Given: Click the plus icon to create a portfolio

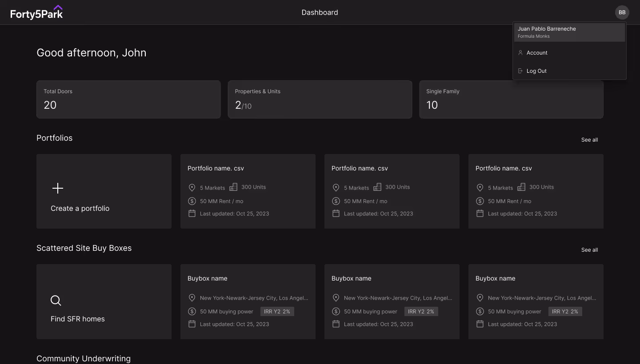Looking at the screenshot, I should pos(58,188).
